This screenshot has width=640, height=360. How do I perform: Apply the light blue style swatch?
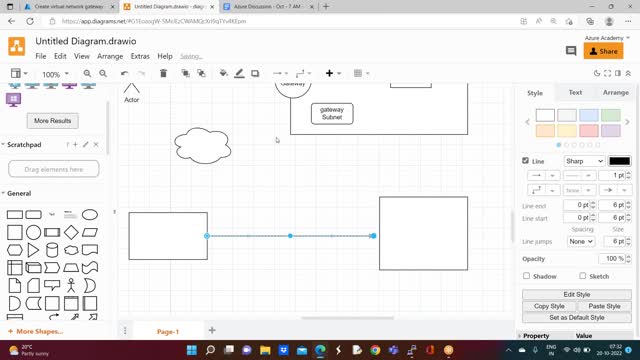pos(589,115)
